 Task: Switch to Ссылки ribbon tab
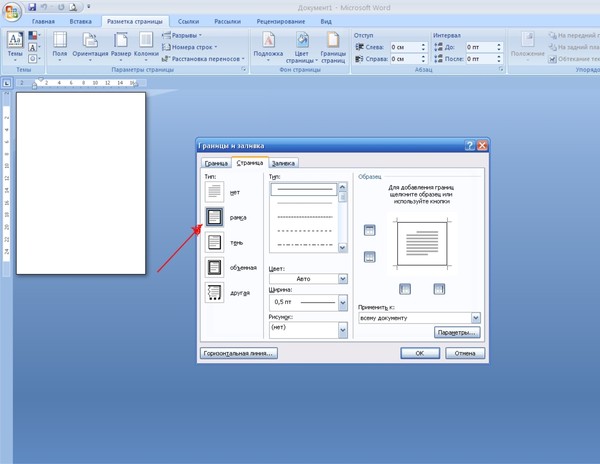(x=188, y=21)
